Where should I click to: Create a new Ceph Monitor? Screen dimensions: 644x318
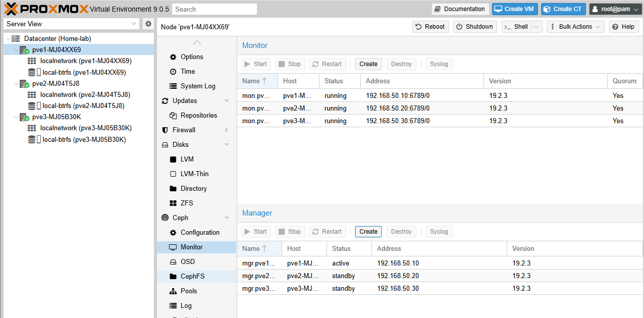coord(368,64)
